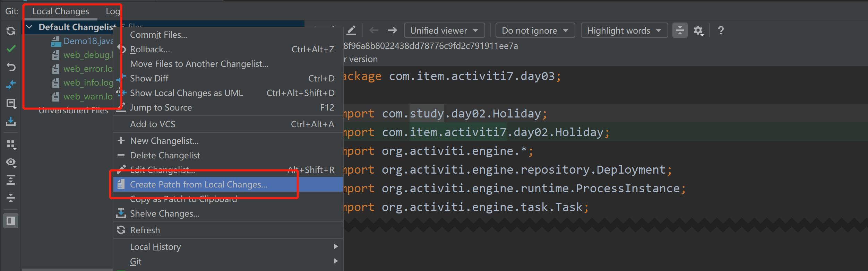Choose Jump to Source menu entry
The image size is (868, 271).
coord(228,107)
